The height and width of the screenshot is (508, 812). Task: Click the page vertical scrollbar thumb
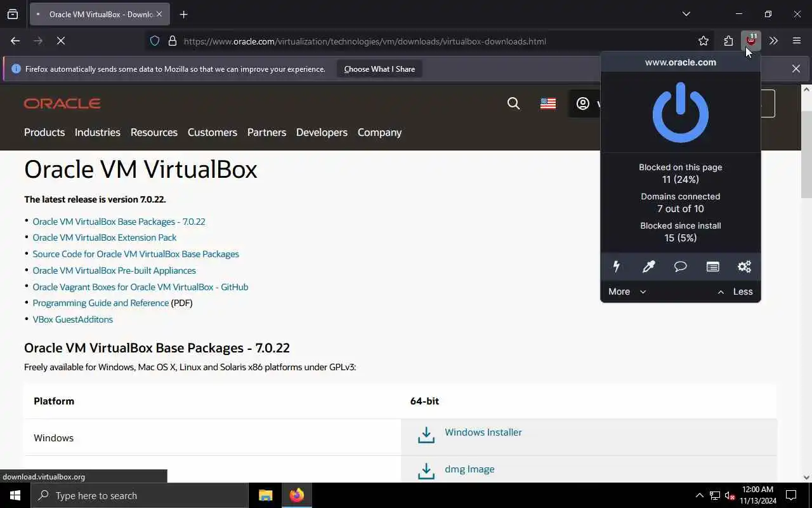click(806, 154)
